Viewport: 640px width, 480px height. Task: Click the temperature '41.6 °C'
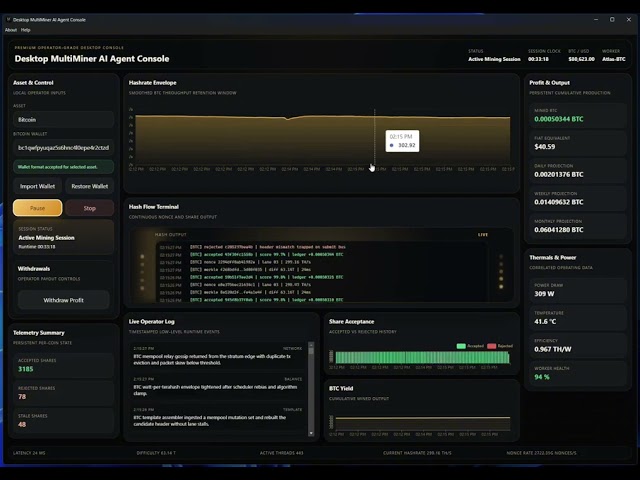545,322
